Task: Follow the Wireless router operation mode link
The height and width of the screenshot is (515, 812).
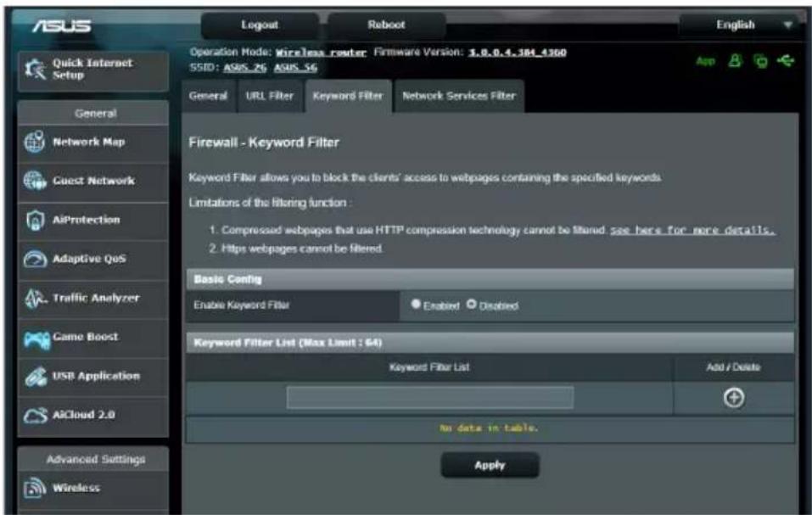Action: pyautogui.click(x=321, y=53)
